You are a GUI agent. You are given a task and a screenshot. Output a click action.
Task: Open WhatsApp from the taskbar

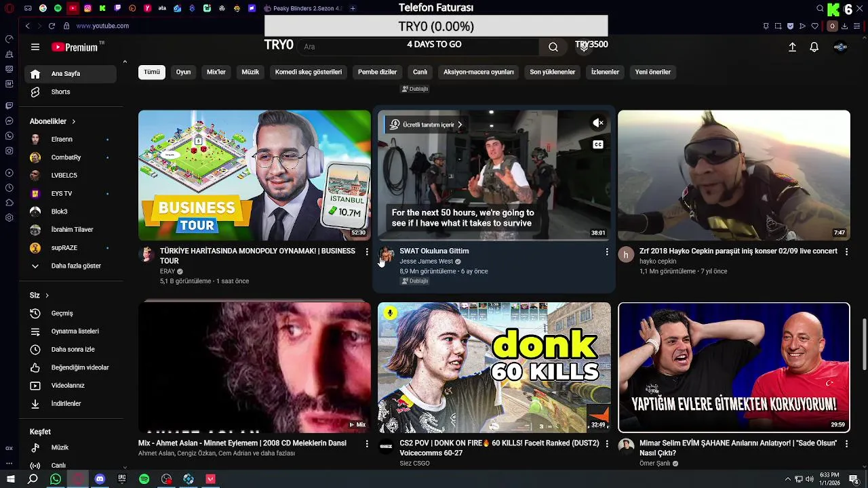[56, 479]
